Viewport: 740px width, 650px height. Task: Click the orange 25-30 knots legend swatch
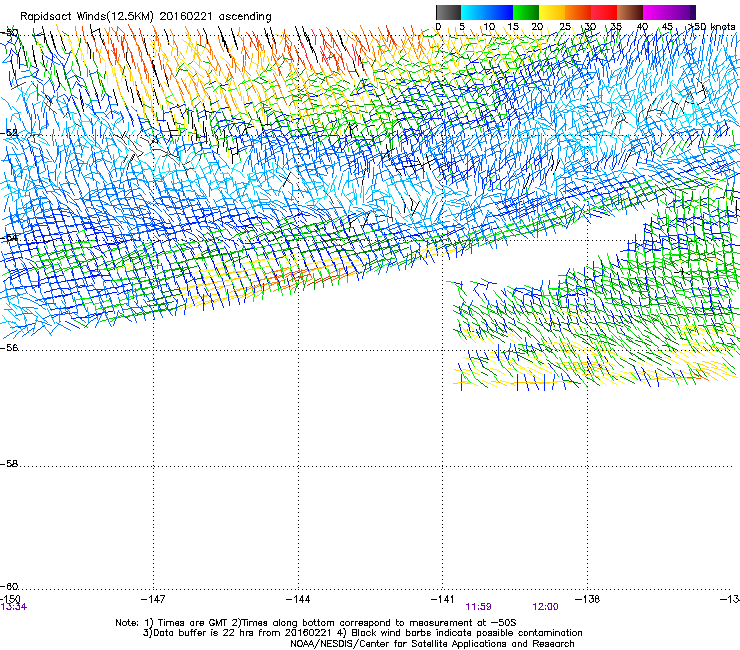point(578,12)
